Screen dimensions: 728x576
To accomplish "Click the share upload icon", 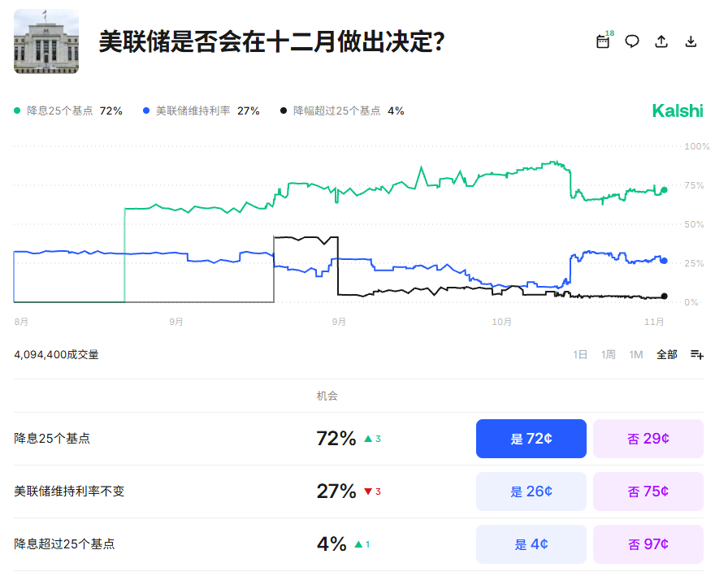I will (661, 41).
